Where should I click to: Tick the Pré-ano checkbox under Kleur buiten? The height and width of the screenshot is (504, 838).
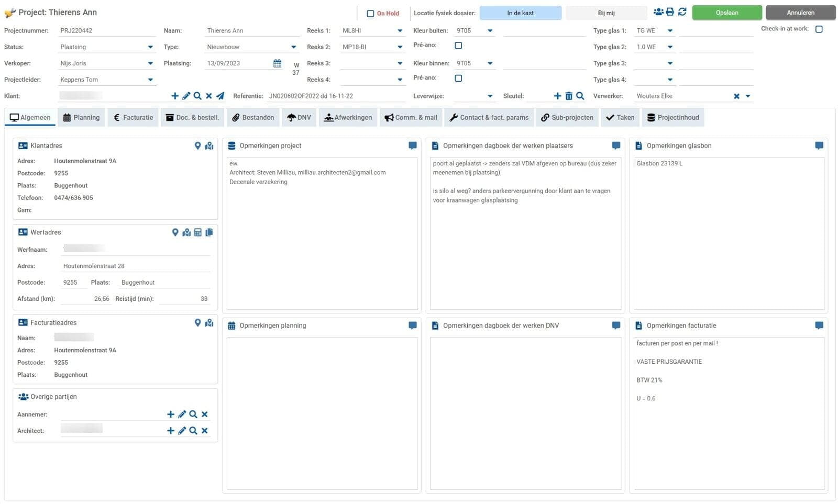(458, 46)
